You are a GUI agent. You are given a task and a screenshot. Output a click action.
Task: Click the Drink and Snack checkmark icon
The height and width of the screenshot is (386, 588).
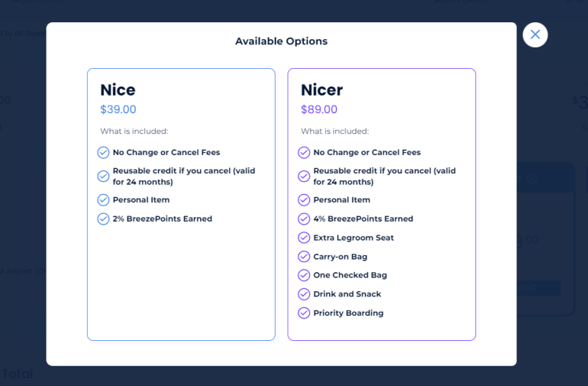click(304, 294)
